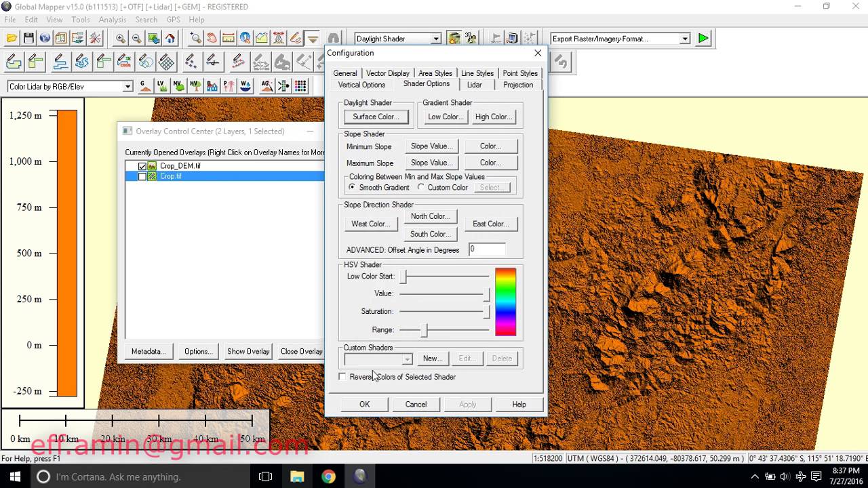The height and width of the screenshot is (488, 868).
Task: Filter Lidar by ground (G) icon
Action: (x=145, y=86)
